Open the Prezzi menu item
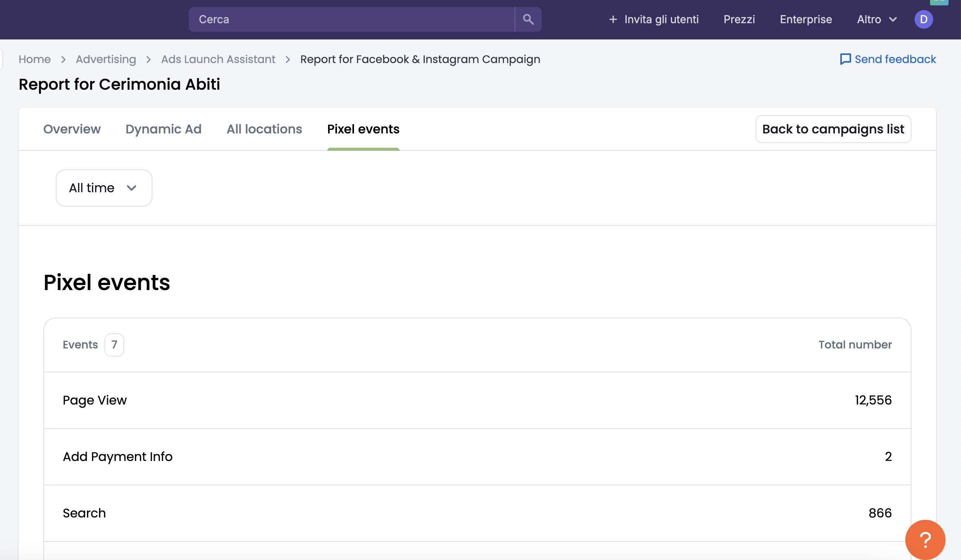Image resolution: width=961 pixels, height=560 pixels. (x=739, y=19)
